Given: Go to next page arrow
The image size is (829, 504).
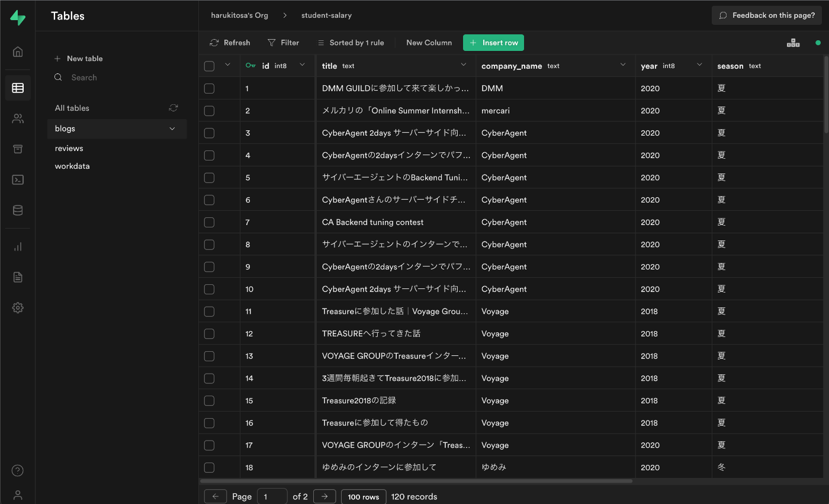Looking at the screenshot, I should pos(324,496).
